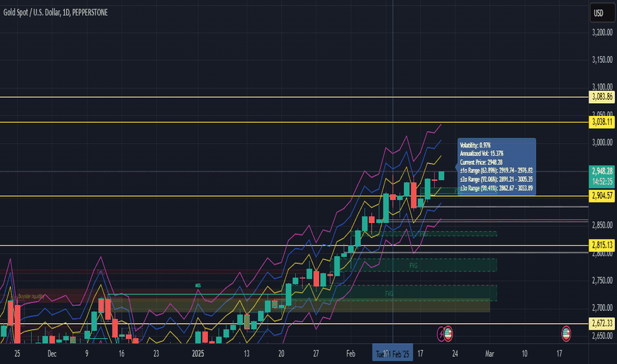
Task: Click the Buyside liquidity label
Action: [31, 296]
